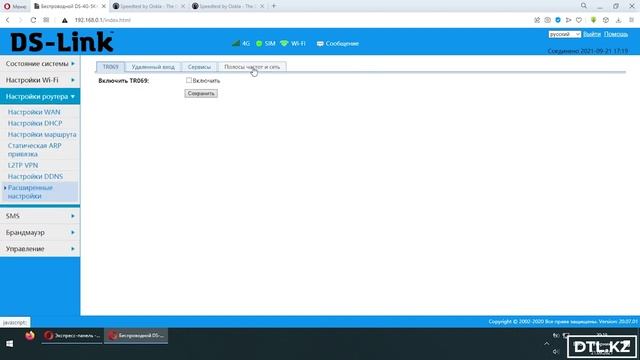Image resolution: width=640 pixels, height=360 pixels.
Task: Open the Полосы частот и сеть tab
Action: click(x=252, y=67)
